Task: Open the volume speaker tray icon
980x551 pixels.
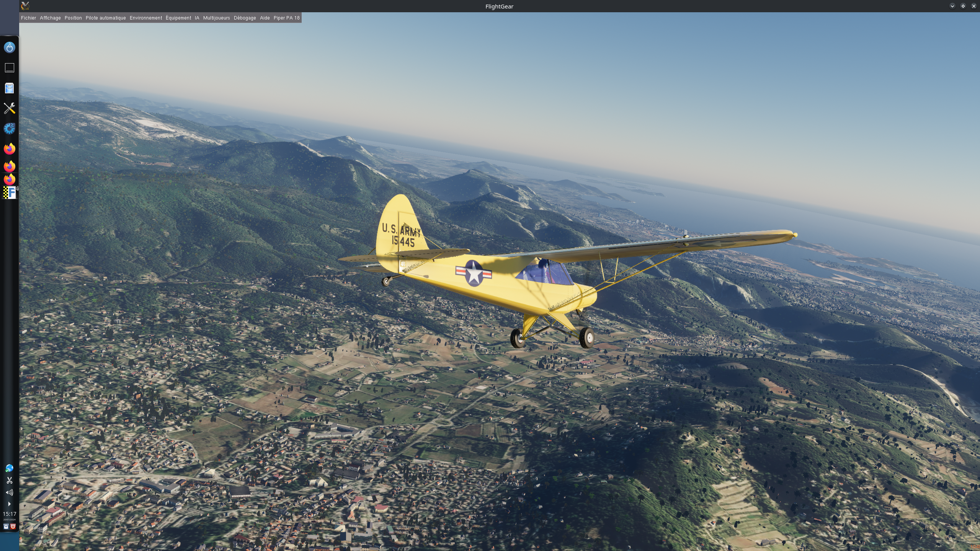Action: (x=9, y=492)
